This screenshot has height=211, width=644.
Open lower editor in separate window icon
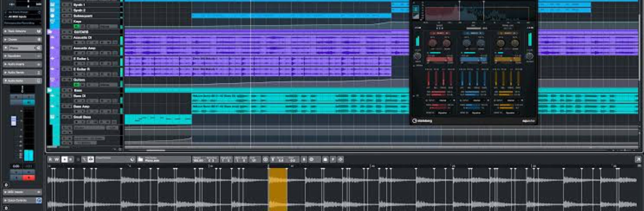point(638,159)
